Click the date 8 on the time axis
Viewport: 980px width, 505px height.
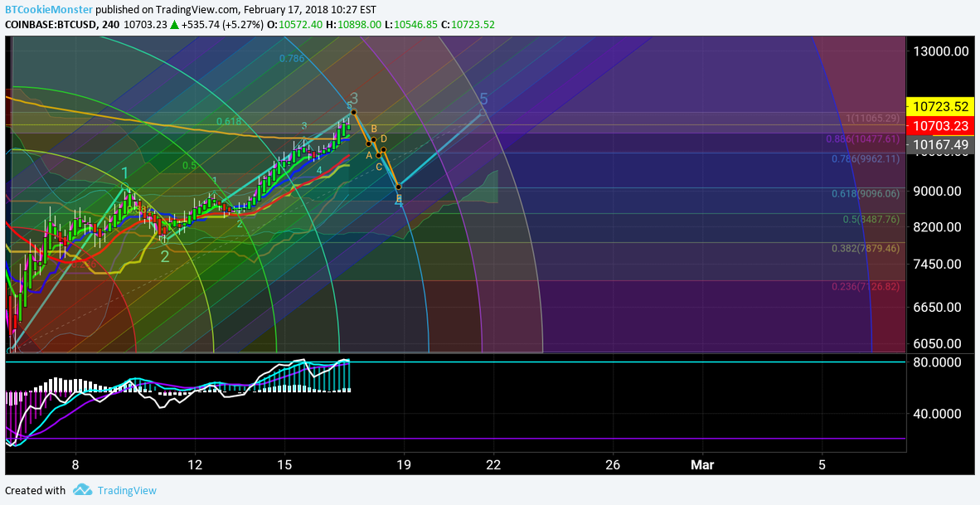[x=75, y=464]
